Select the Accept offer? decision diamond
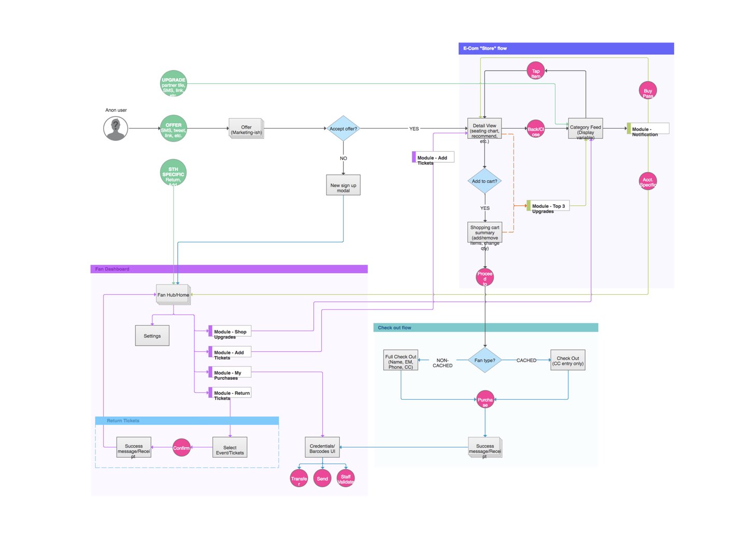 click(x=343, y=129)
